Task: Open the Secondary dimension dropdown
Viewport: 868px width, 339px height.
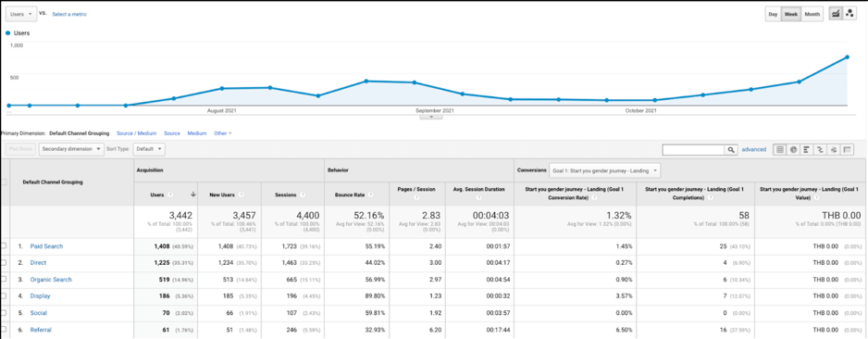Action: click(x=71, y=149)
